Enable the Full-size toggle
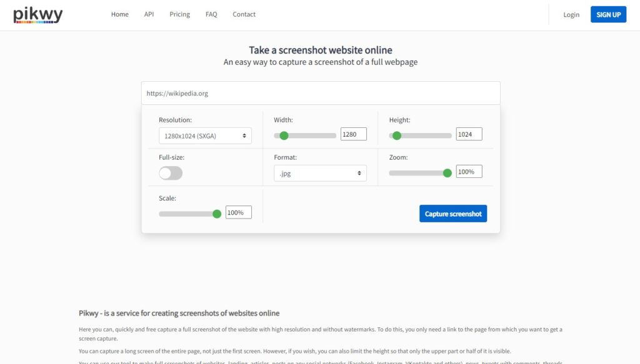 point(171,173)
